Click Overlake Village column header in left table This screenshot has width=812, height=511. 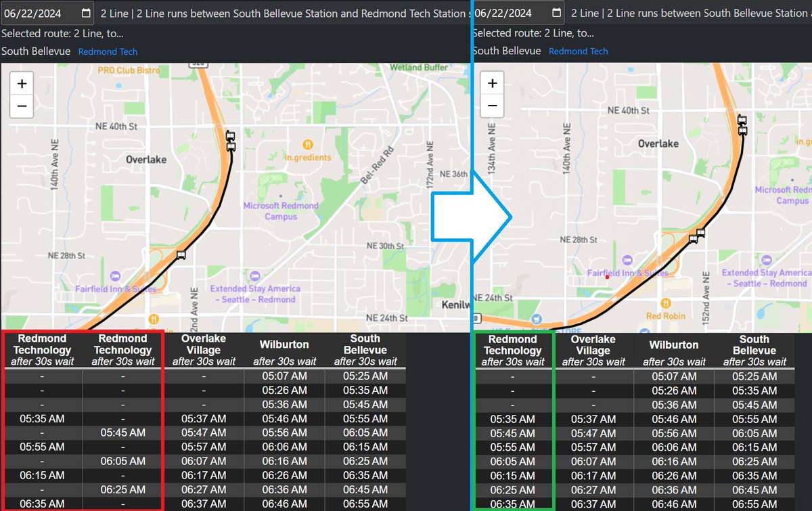point(204,350)
